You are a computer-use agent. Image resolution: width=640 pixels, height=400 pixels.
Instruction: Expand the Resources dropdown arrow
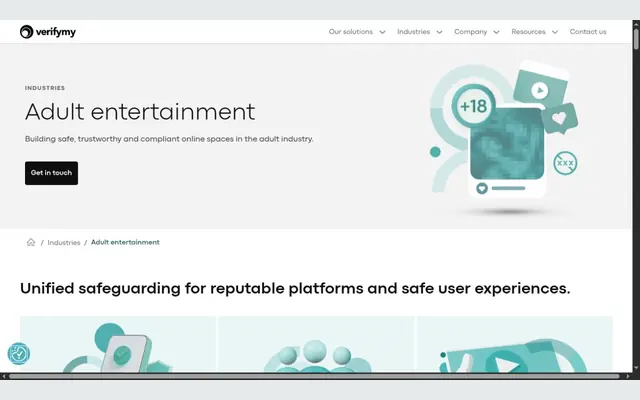pyautogui.click(x=555, y=32)
